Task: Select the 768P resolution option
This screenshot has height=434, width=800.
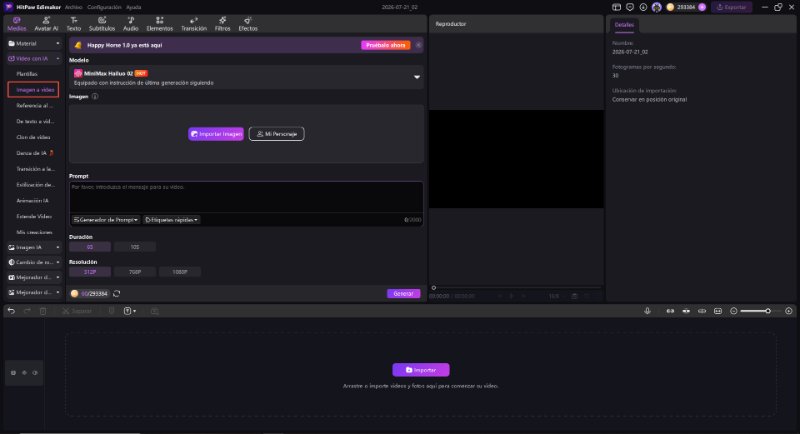Action: [135, 272]
